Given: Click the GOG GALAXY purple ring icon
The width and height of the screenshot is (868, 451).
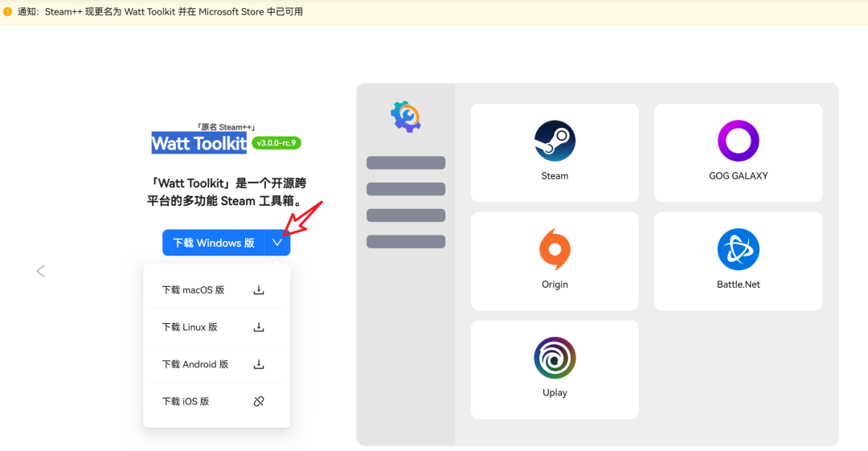Looking at the screenshot, I should pyautogui.click(x=738, y=141).
